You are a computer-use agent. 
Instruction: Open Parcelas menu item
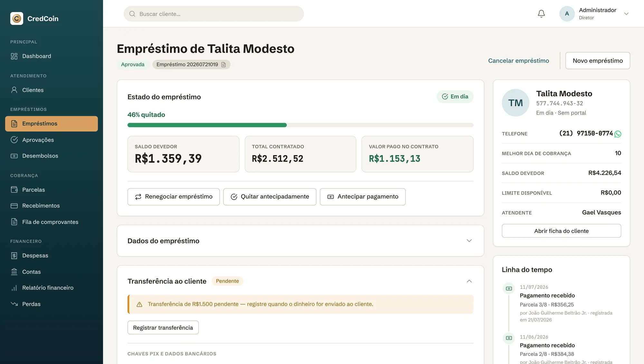[52, 190]
